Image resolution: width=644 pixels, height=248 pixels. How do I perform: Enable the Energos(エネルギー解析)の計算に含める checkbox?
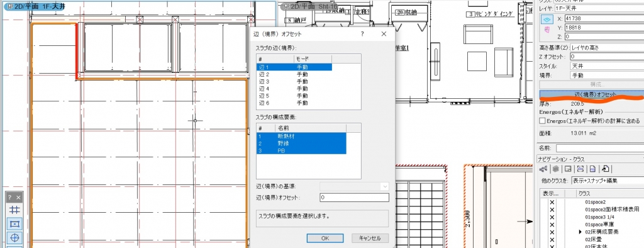[x=542, y=121]
